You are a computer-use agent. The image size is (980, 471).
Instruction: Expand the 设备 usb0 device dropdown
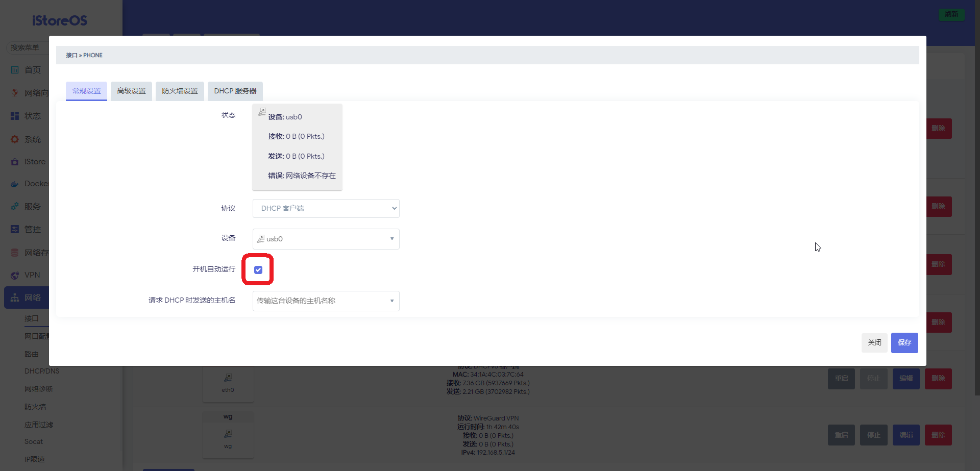pyautogui.click(x=326, y=239)
